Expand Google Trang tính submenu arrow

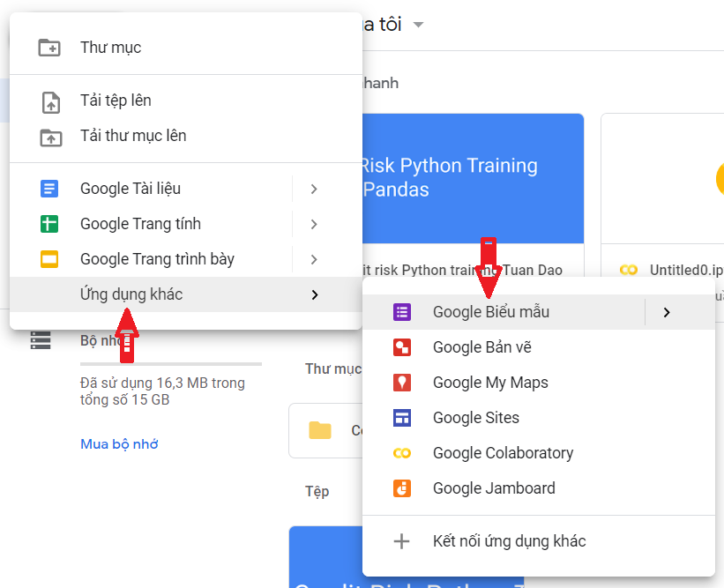click(x=314, y=224)
